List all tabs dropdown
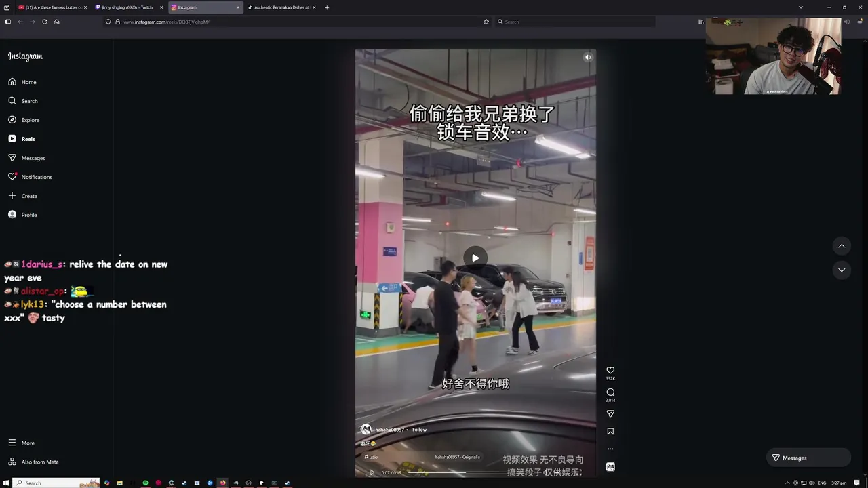 801,7
